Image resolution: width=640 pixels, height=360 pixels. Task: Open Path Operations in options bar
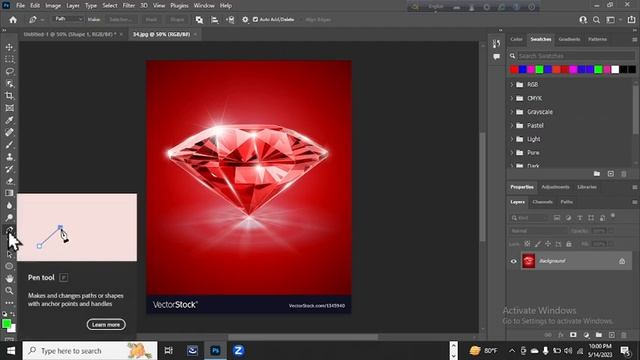tap(199, 20)
